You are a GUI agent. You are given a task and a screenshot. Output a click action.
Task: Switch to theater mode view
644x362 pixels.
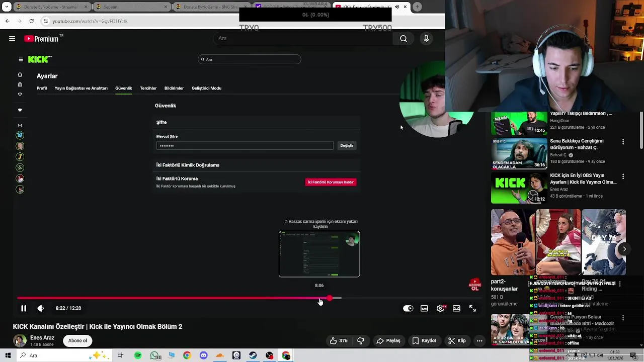pos(456,308)
